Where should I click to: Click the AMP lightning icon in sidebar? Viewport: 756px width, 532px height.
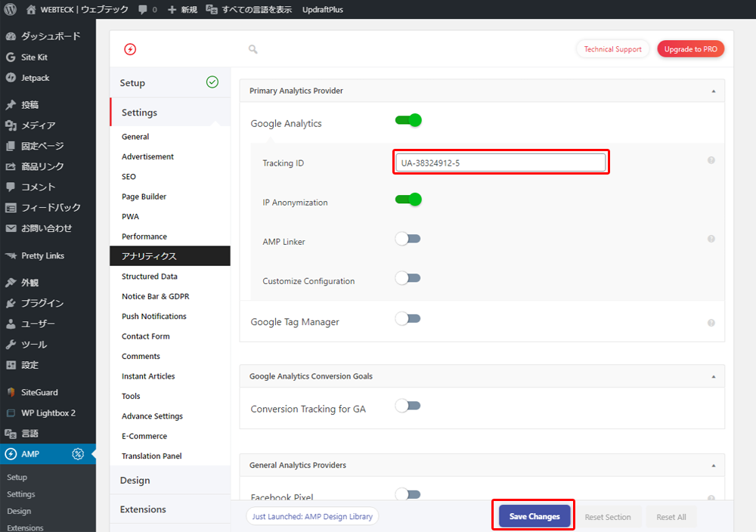[11, 454]
